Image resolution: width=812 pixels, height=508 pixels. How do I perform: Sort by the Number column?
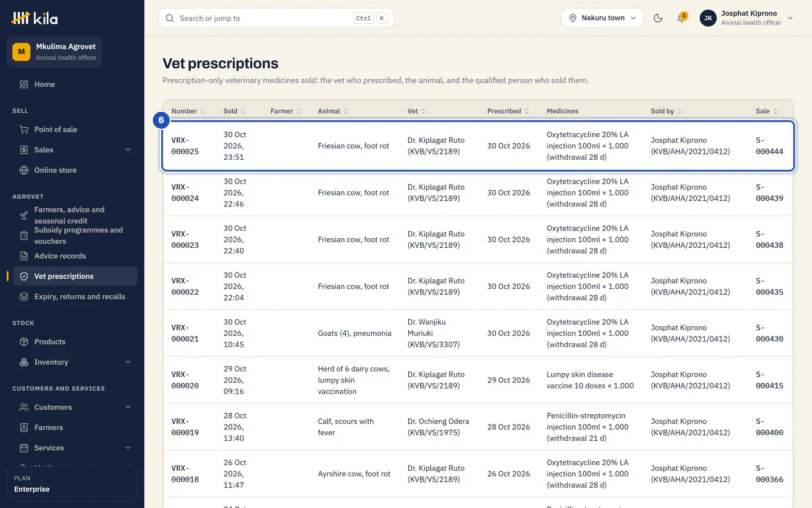click(188, 111)
